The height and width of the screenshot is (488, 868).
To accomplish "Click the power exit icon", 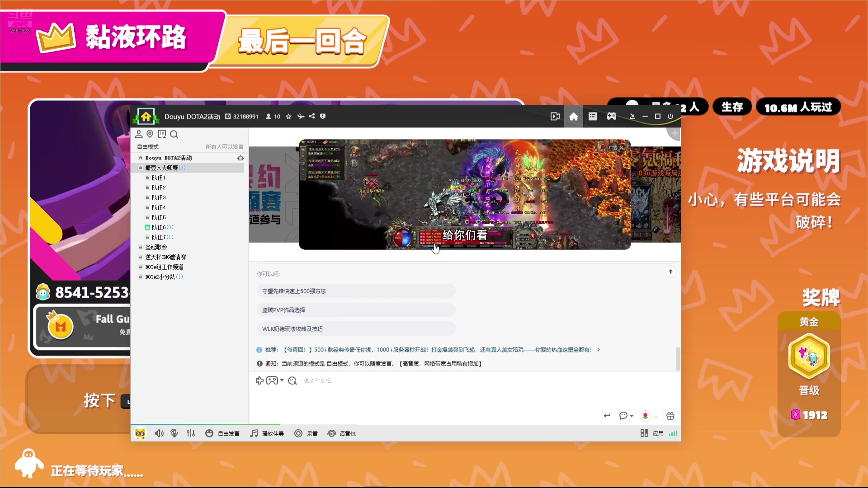I will (670, 117).
